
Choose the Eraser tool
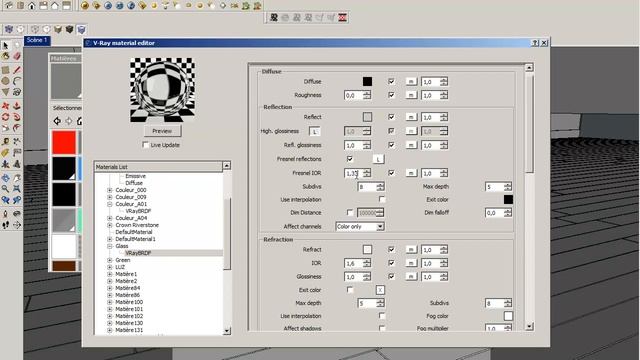click(x=17, y=56)
